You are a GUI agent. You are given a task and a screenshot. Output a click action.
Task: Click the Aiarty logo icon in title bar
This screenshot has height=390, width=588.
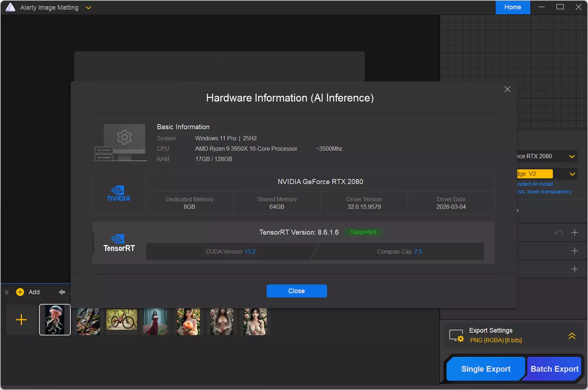click(10, 7)
